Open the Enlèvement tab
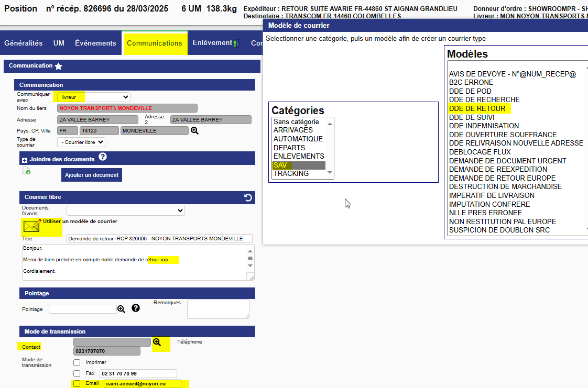The width and height of the screenshot is (588, 388). [x=213, y=43]
